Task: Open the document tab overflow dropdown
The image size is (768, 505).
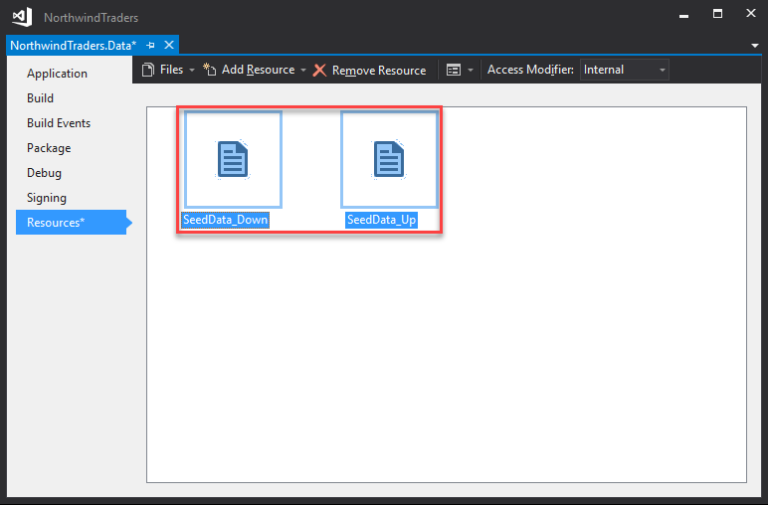Action: 755,46
